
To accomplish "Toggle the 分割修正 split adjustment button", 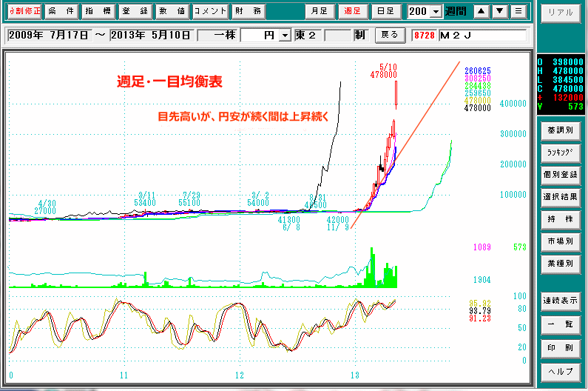I will [24, 11].
